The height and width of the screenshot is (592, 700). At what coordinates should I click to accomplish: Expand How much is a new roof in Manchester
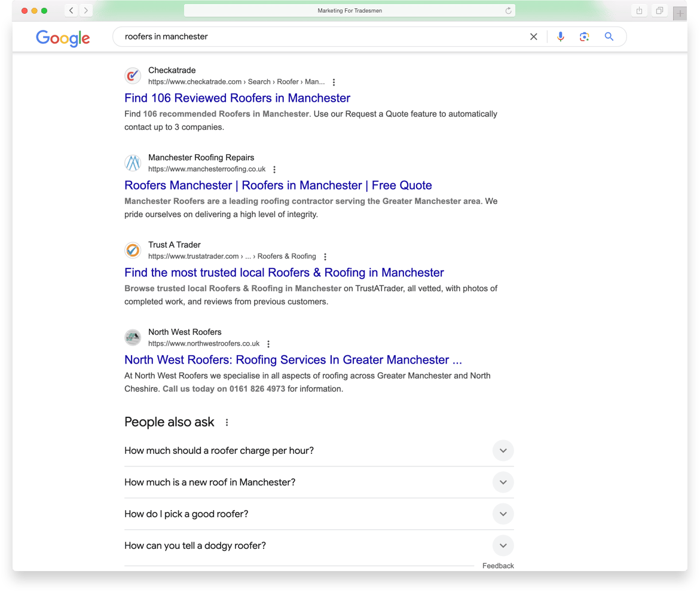click(x=319, y=482)
